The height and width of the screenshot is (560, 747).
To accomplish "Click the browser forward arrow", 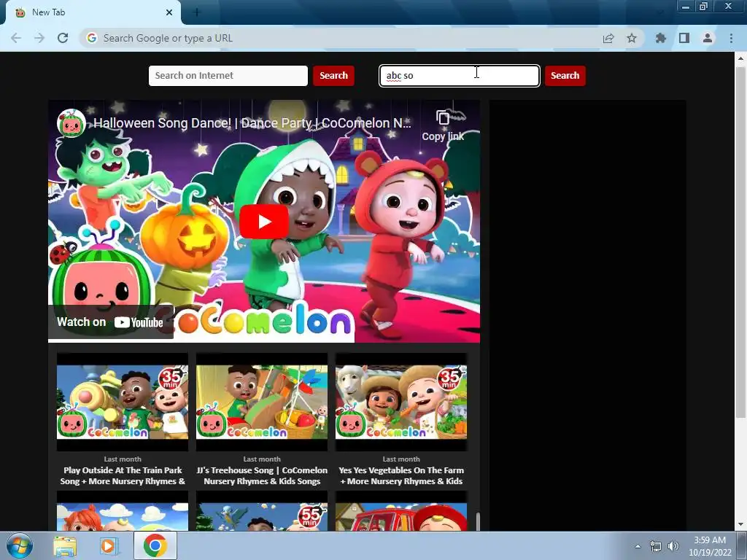I will point(39,38).
